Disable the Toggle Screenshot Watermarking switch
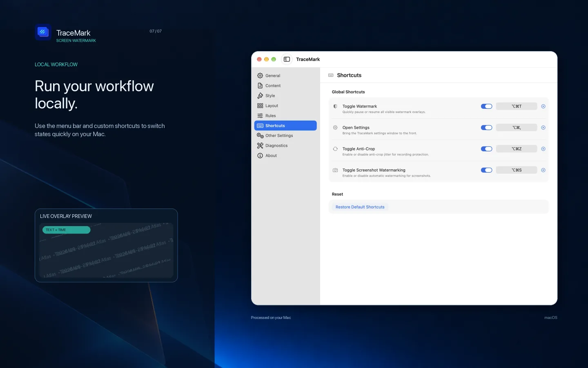 click(x=486, y=170)
